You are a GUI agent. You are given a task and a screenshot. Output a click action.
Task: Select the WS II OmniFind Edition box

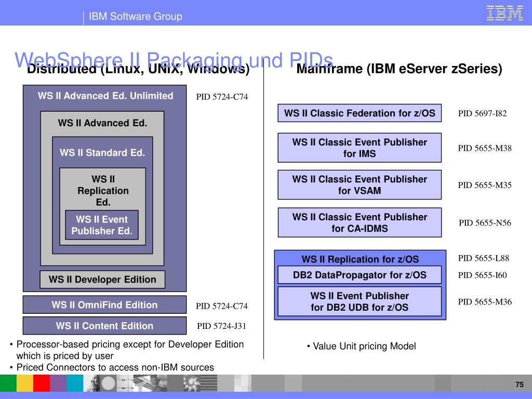tap(104, 304)
